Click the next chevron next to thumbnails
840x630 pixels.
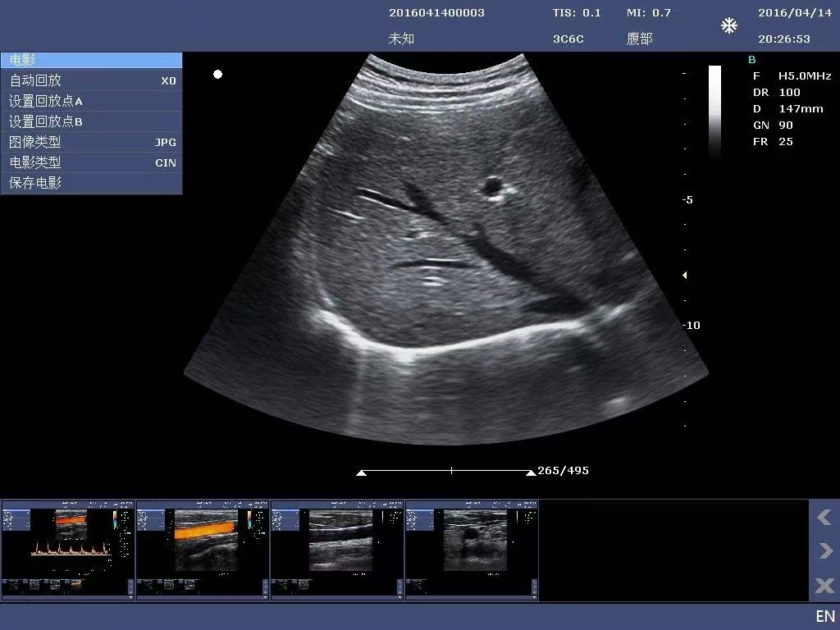coord(823,550)
